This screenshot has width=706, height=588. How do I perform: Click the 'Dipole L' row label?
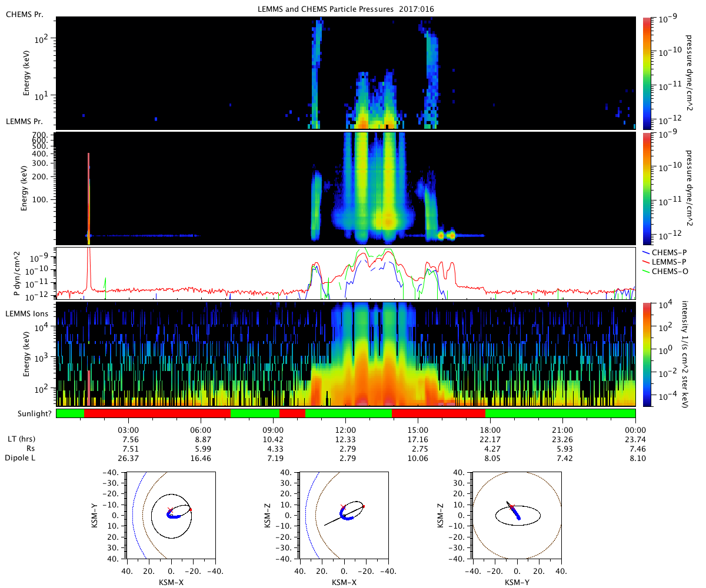(19, 458)
